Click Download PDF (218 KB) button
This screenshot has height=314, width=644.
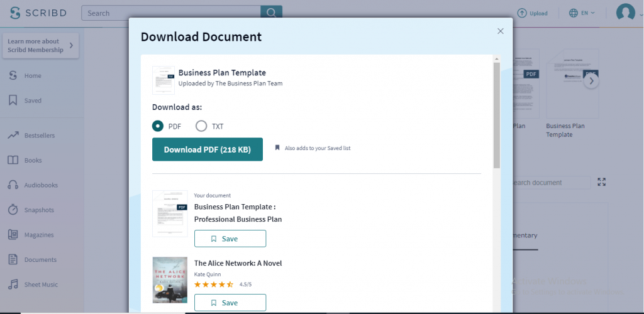pos(208,149)
